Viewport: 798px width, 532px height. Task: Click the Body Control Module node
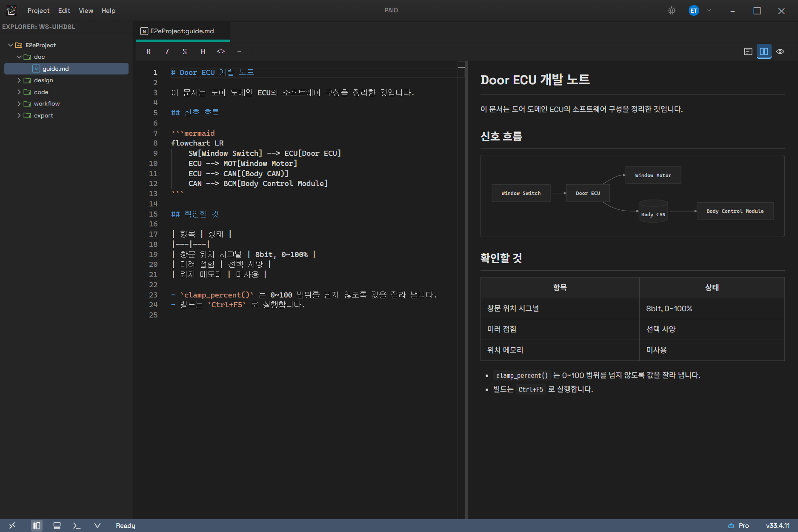[x=735, y=211]
